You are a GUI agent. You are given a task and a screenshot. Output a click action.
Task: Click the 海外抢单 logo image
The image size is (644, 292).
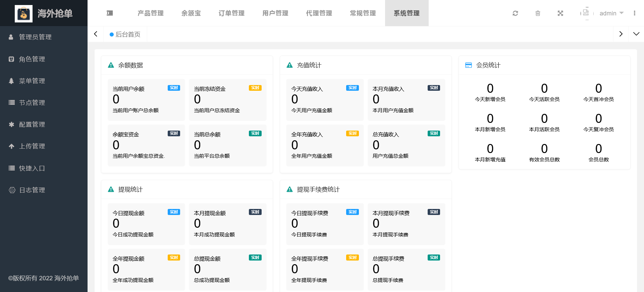(x=23, y=14)
